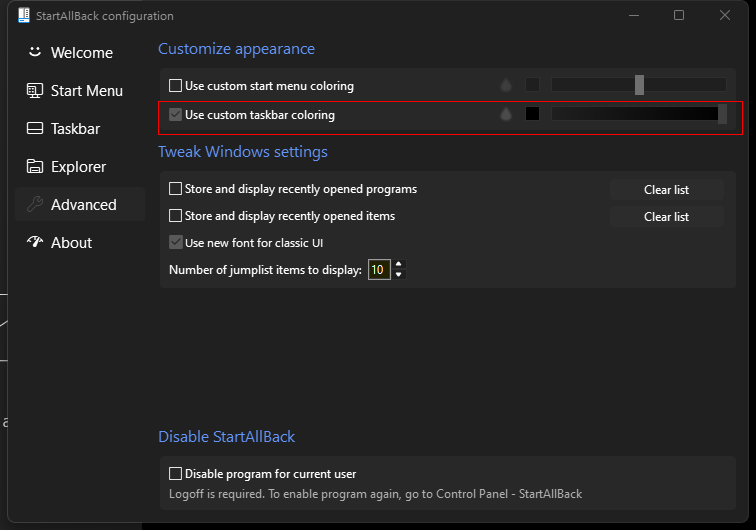Click the taskbar coloring opacity slider
756x530 pixels.
click(639, 114)
